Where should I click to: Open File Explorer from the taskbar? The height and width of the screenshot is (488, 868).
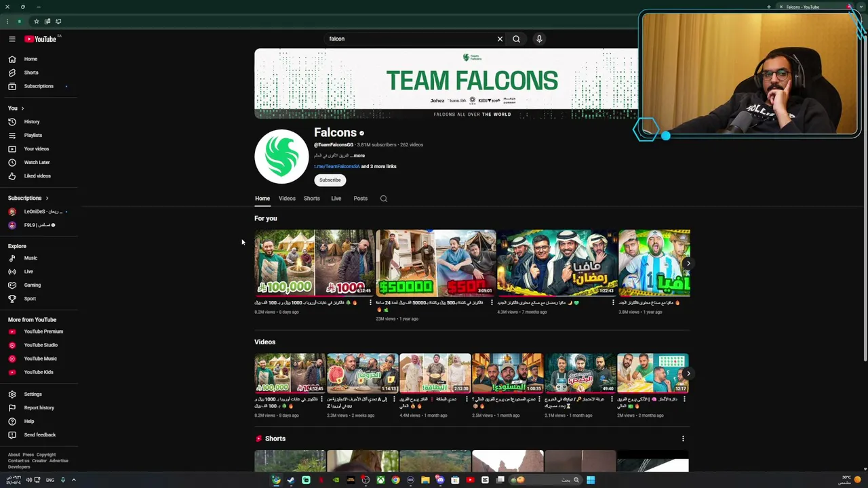(x=425, y=480)
